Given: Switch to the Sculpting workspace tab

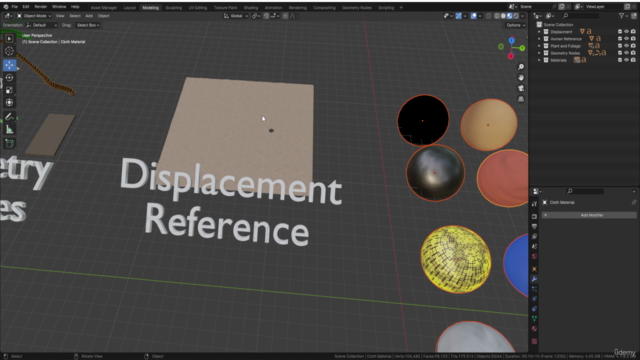Looking at the screenshot, I should click(173, 8).
